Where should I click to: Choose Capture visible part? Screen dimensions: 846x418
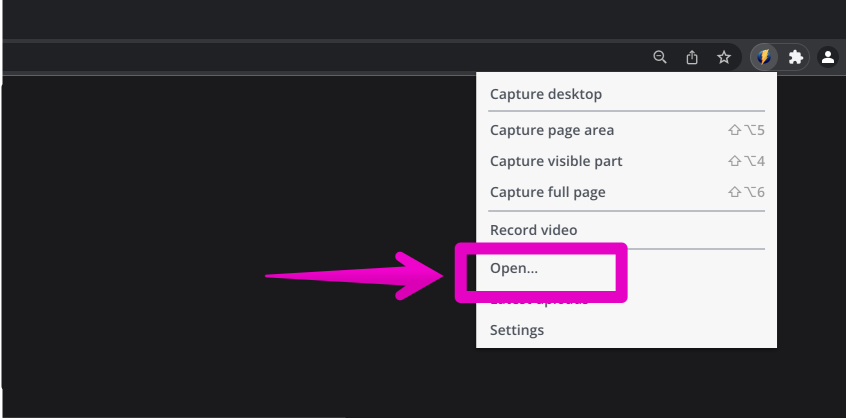(x=556, y=161)
